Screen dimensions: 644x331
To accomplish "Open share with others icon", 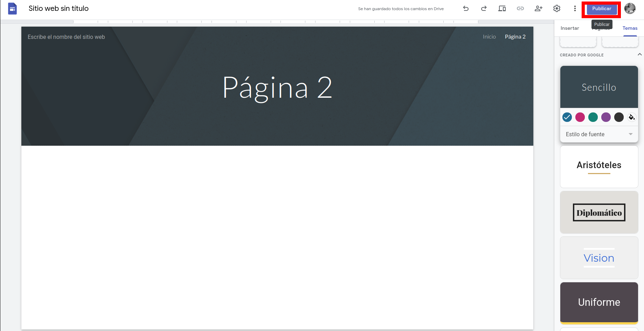I will coord(539,8).
